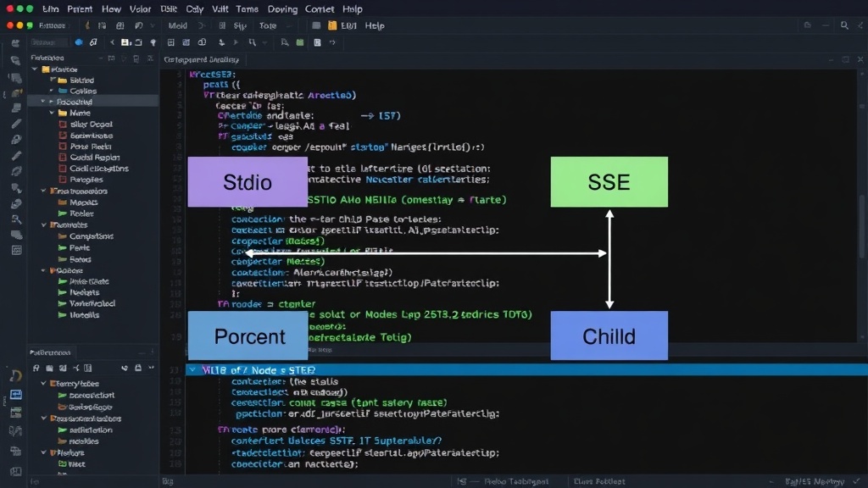Open the grid icon in the left sidebar
This screenshot has height=488, width=868.
pyautogui.click(x=17, y=250)
